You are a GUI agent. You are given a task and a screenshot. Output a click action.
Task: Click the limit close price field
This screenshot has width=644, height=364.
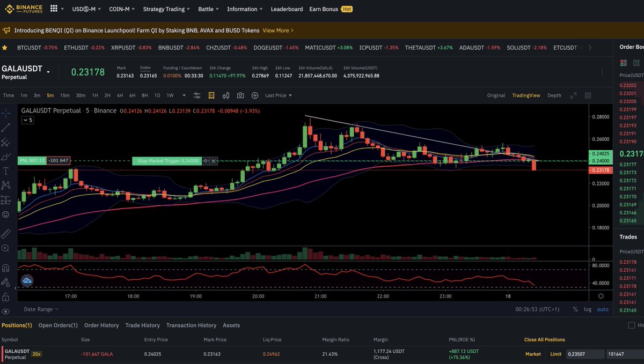(x=584, y=354)
